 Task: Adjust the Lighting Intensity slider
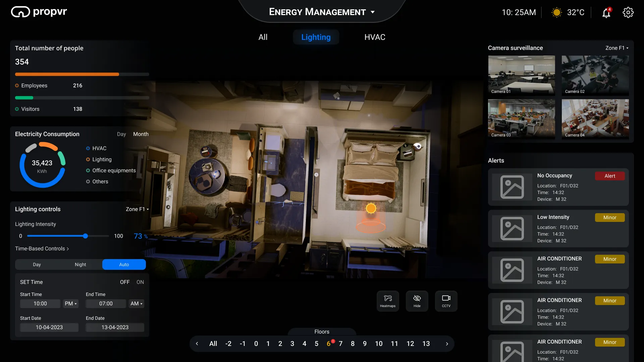[x=86, y=236]
